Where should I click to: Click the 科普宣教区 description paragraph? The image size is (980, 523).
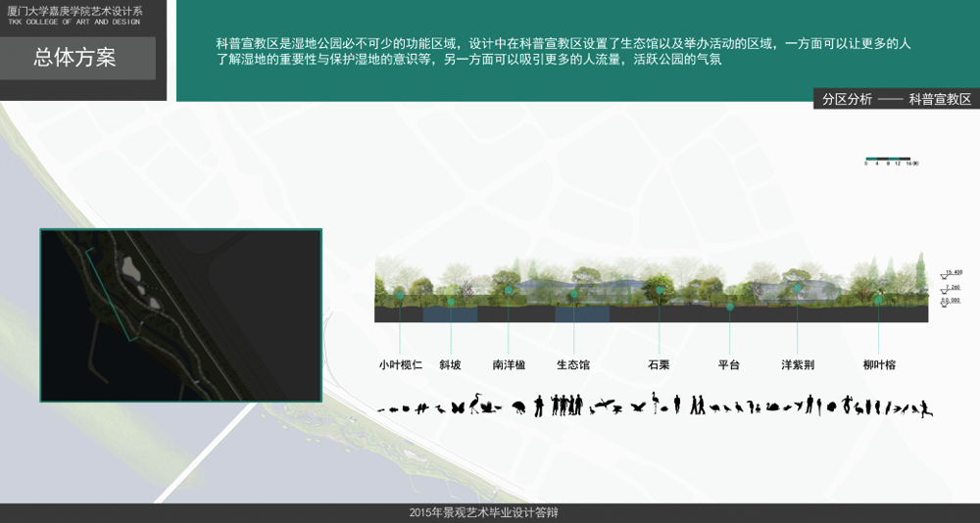(x=563, y=52)
